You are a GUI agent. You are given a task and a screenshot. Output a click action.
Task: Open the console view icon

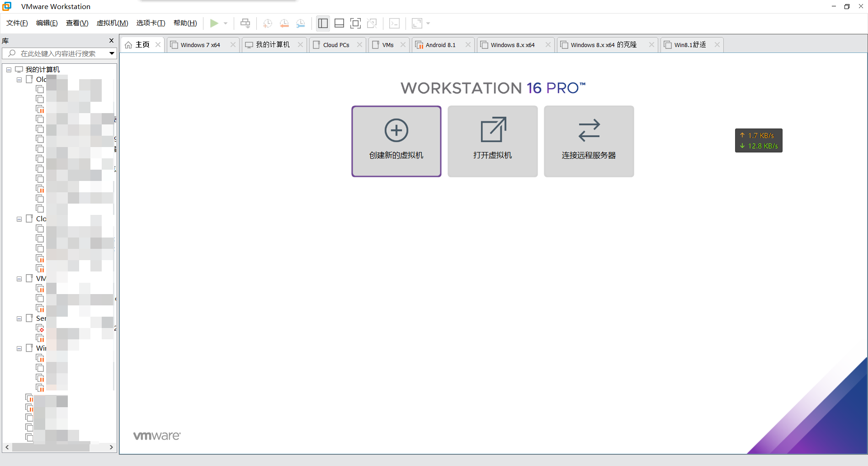pos(394,23)
